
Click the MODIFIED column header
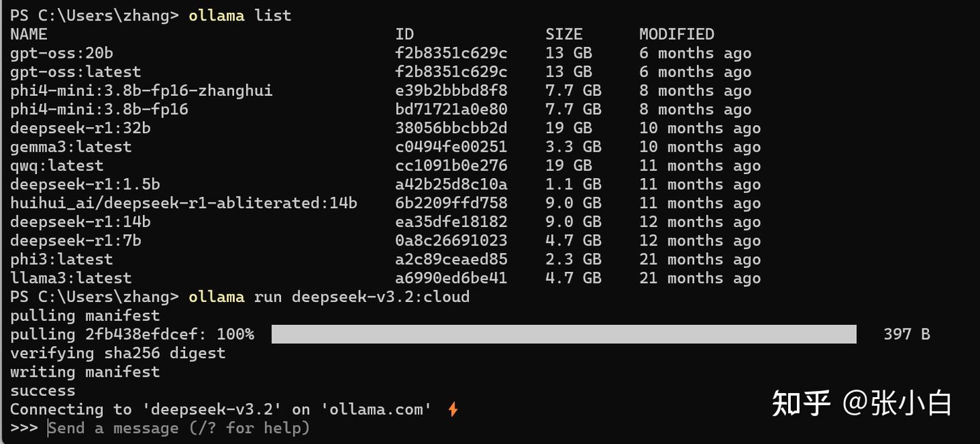676,34
